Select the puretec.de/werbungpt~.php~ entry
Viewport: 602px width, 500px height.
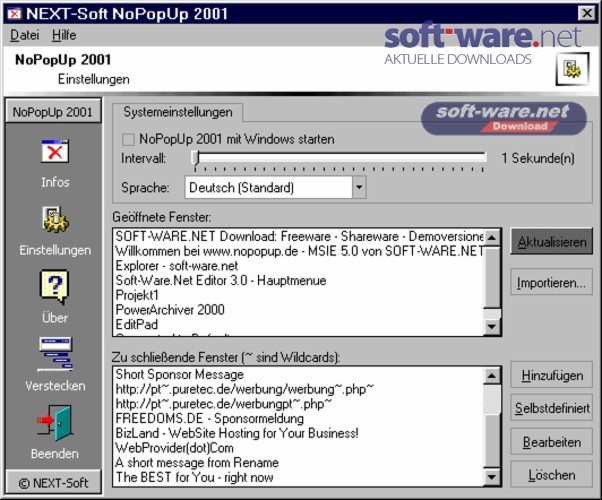point(299,404)
